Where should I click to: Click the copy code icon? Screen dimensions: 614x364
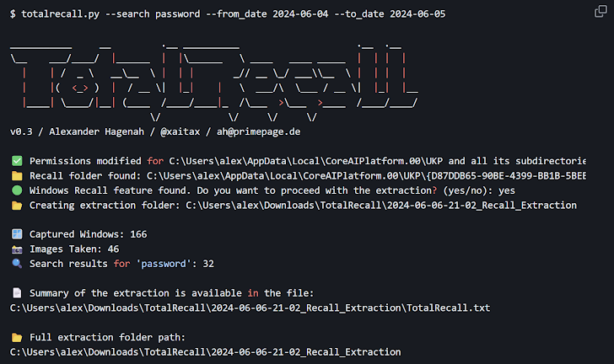[601, 11]
